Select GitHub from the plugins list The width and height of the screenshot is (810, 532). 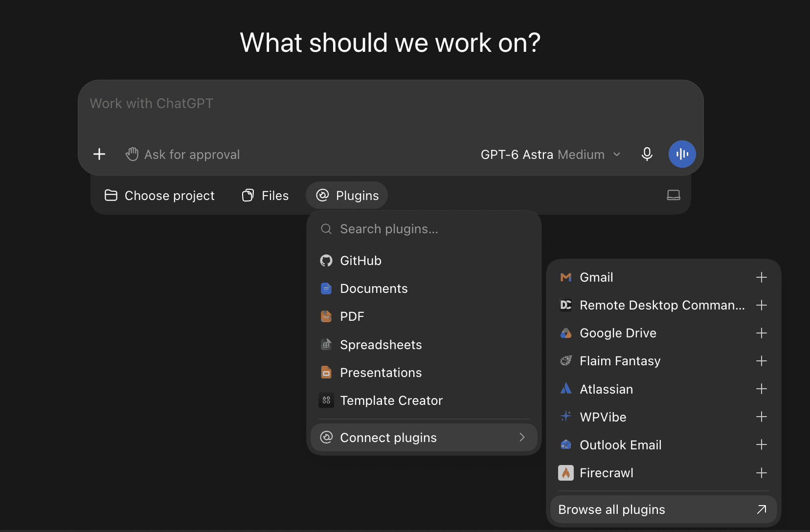(424, 261)
